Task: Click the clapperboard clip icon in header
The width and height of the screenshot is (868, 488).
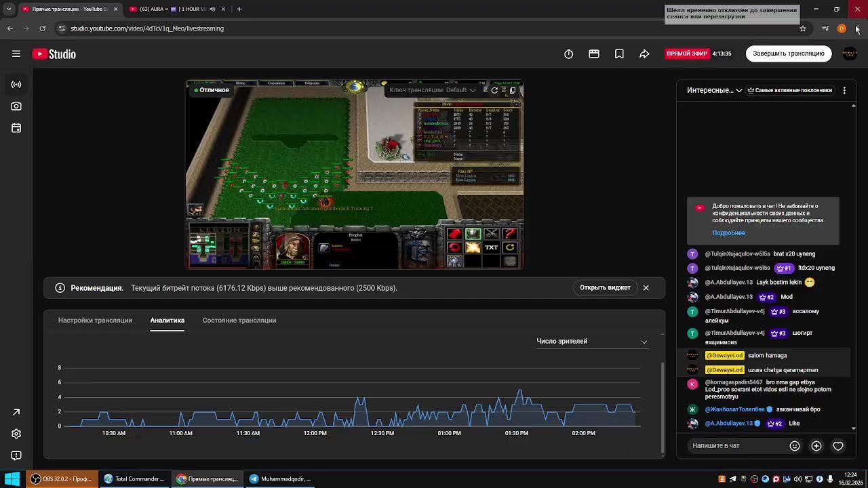Action: pyautogui.click(x=594, y=54)
